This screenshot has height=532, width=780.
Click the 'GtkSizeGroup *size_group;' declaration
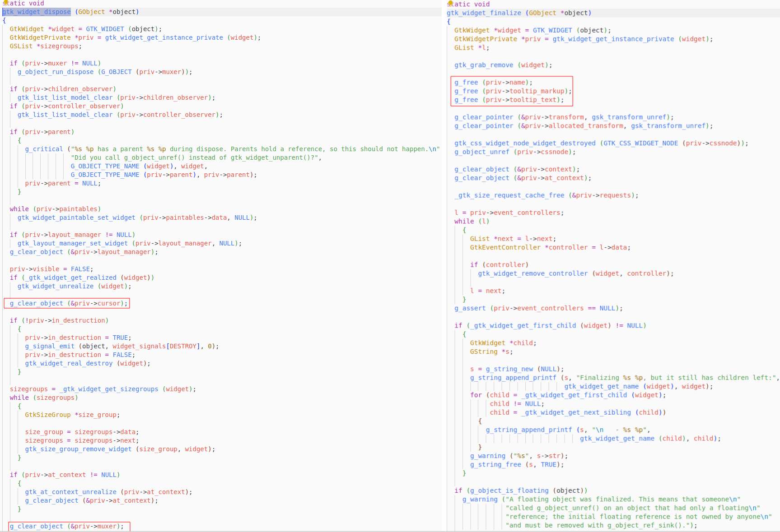point(72,415)
